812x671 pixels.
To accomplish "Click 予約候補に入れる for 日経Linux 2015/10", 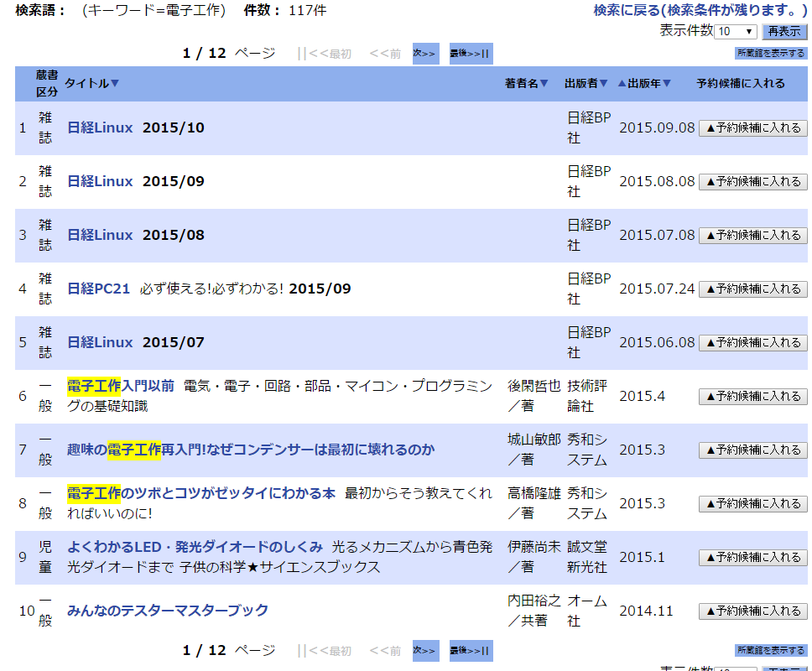I will pos(752,127).
